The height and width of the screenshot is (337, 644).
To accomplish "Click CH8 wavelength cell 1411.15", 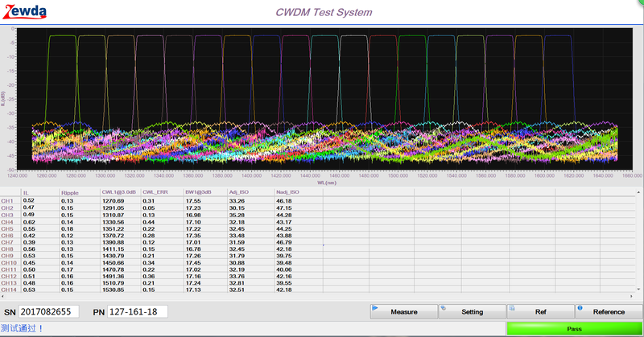I will (113, 249).
